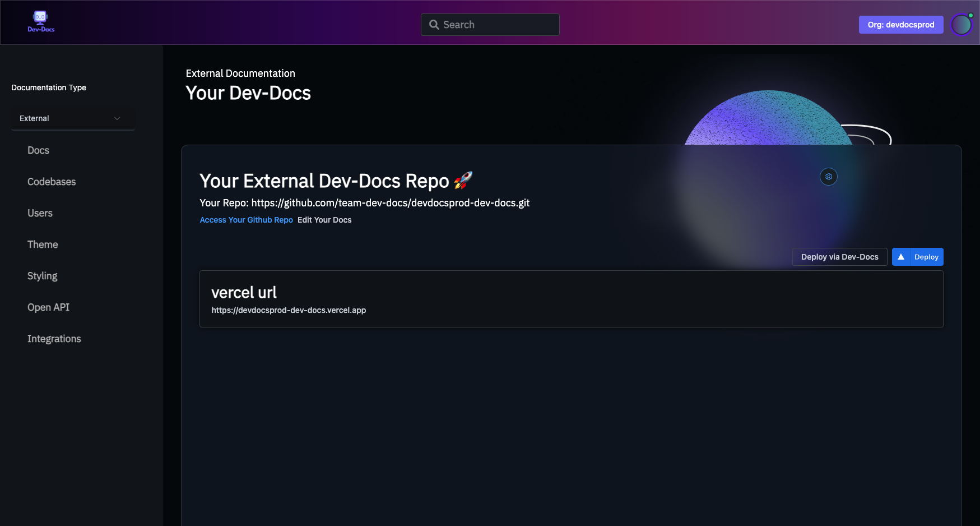Open the Org: devdocsprod selector
Screen dimensions: 980x526
(x=901, y=24)
